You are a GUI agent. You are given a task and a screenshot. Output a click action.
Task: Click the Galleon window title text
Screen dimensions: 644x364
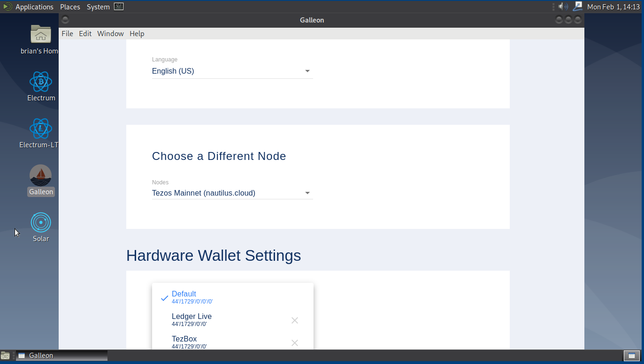(x=312, y=20)
